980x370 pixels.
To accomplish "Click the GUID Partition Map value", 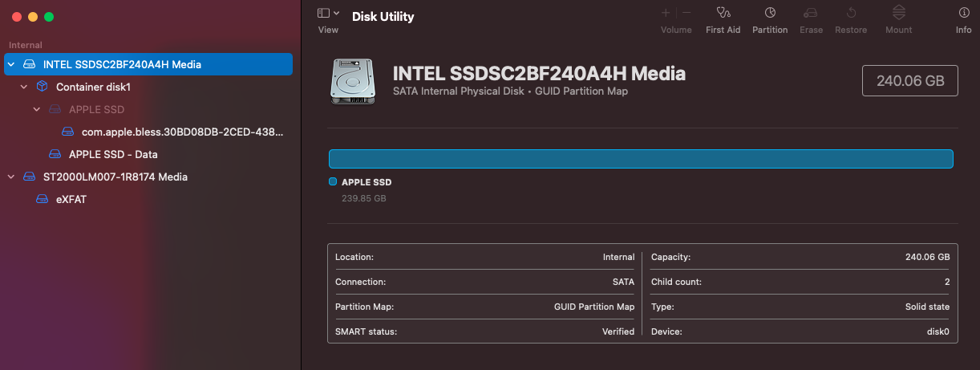I will point(594,307).
